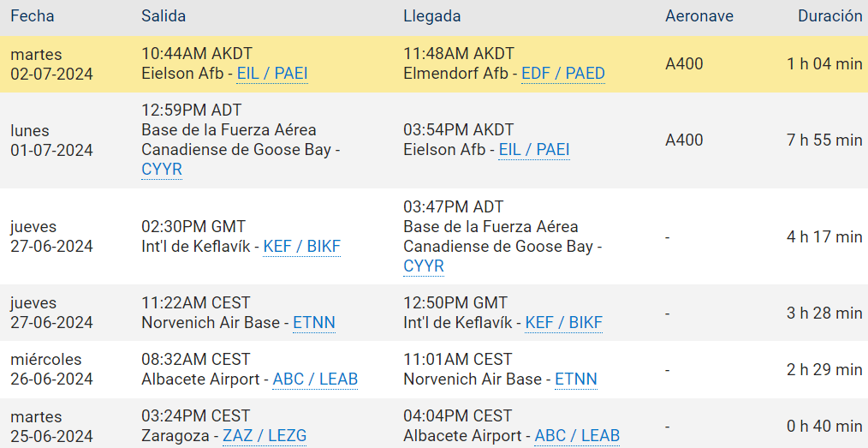Viewport: 868px width, 448px height.
Task: Click ABC / LEAB link for 08:32AM departure
Action: click(x=315, y=379)
